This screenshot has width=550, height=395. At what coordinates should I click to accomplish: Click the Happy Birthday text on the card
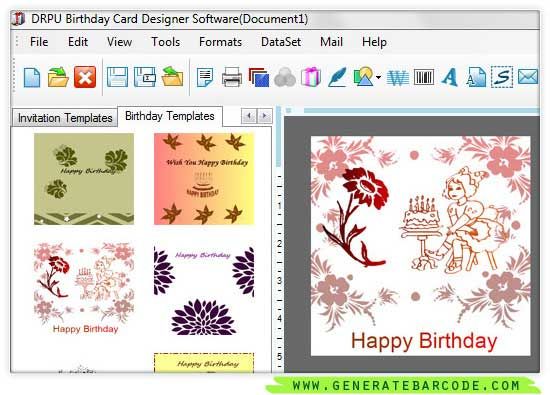[424, 341]
